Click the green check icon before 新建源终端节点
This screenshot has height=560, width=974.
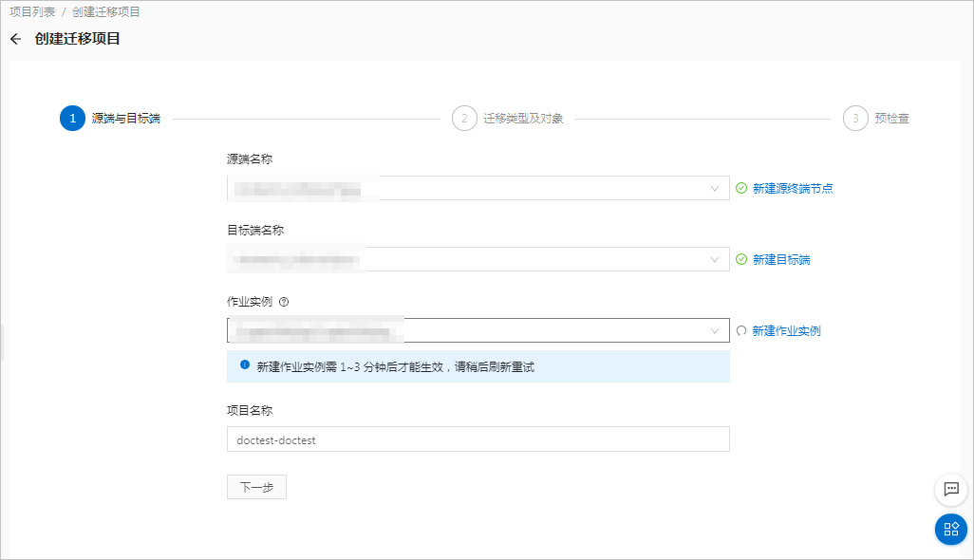coord(741,188)
